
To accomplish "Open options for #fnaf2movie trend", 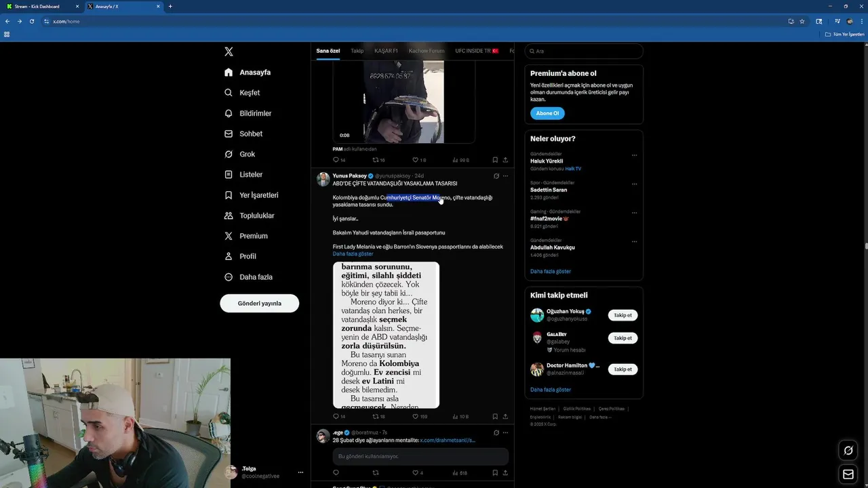I will click(634, 212).
